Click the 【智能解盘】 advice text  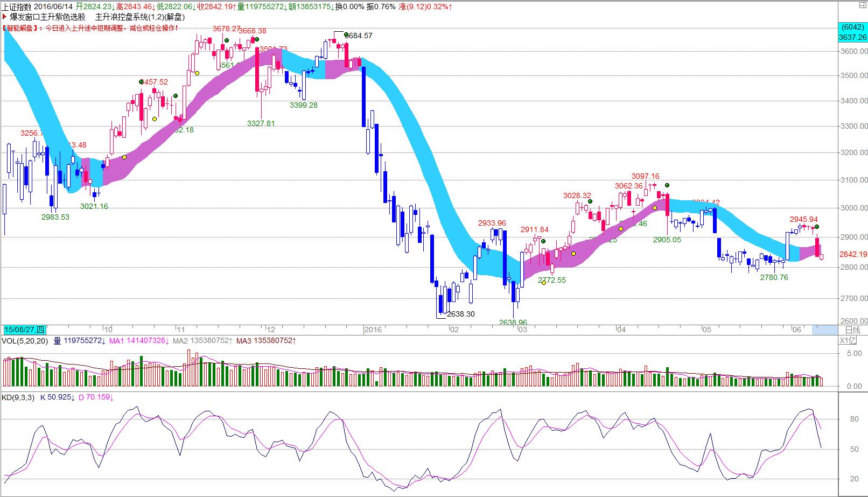(x=89, y=28)
